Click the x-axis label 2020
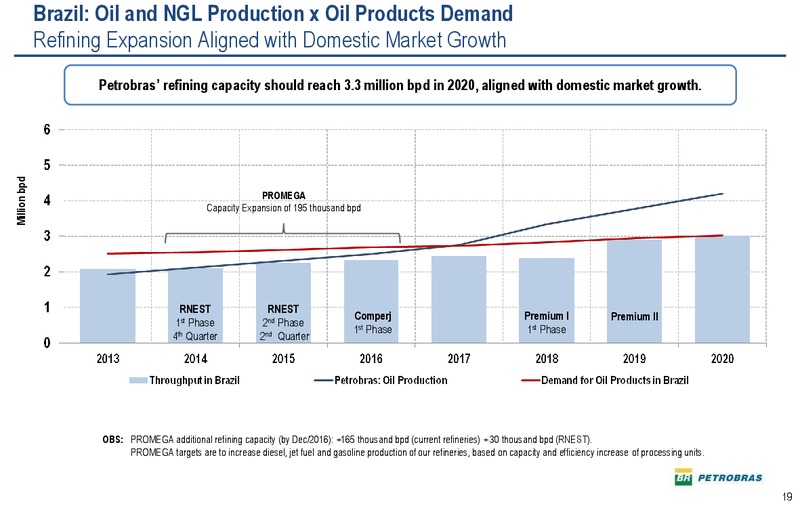This screenshot has width=800, height=508. (x=722, y=359)
